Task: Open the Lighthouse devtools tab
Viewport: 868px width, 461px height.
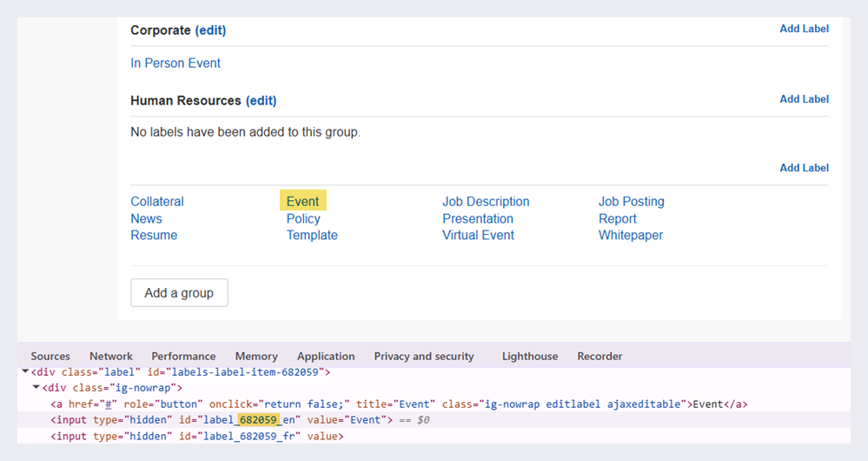Action: 530,357
